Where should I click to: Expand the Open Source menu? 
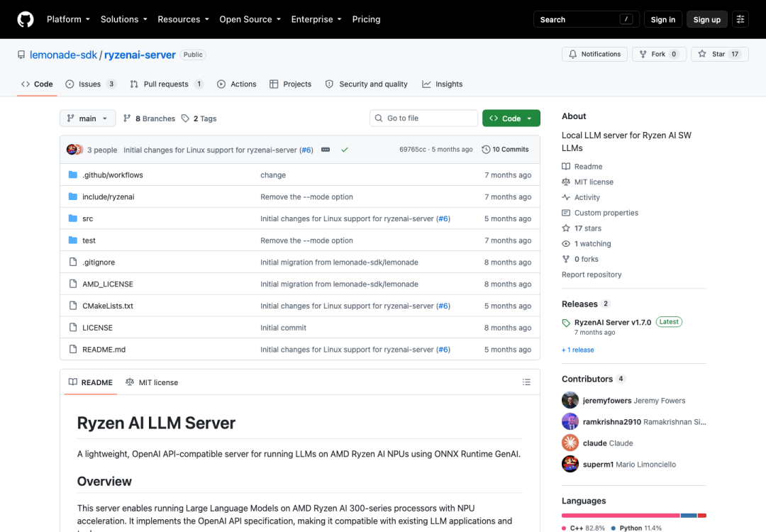tap(250, 20)
